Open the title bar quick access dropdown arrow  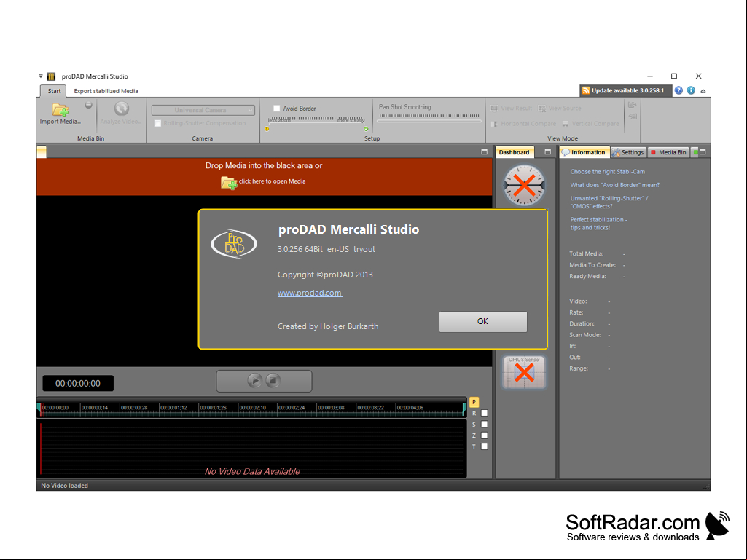(41, 76)
